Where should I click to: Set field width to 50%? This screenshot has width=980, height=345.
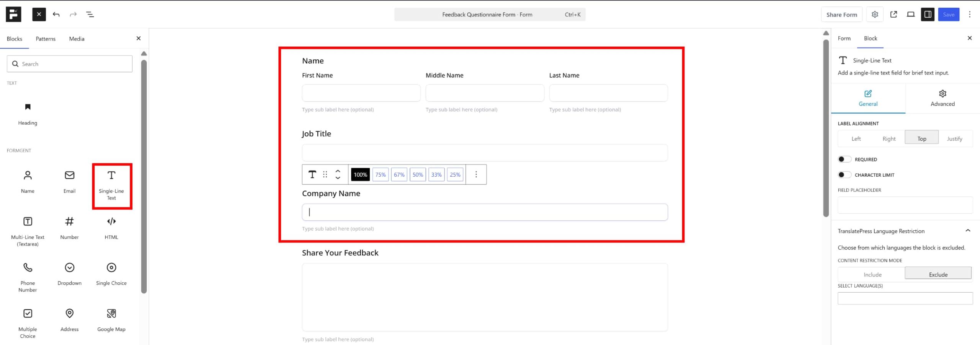point(418,174)
